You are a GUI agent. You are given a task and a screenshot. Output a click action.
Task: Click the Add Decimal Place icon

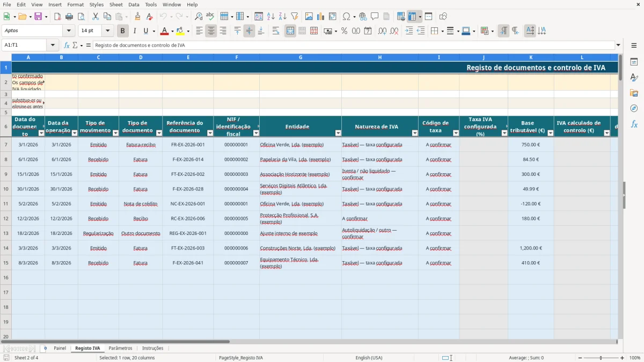click(382, 31)
